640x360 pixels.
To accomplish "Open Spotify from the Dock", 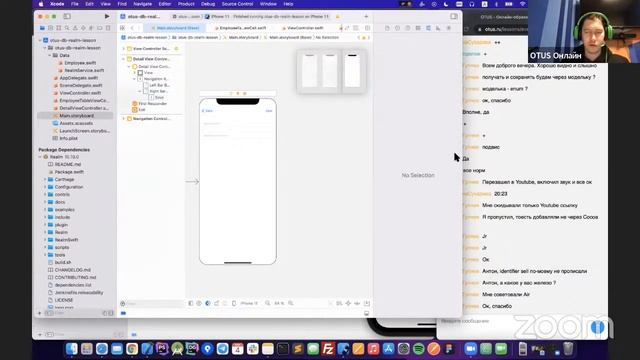I will pos(418,349).
